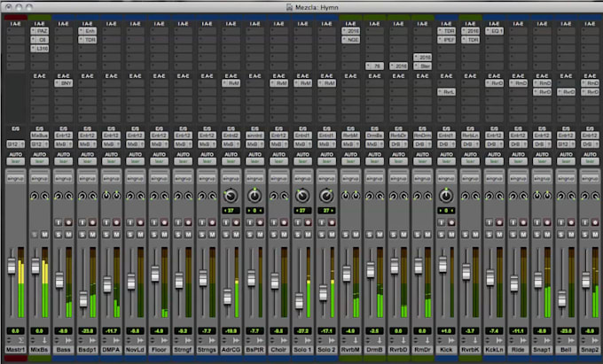Click the track type icon on the Choir strip
Viewport: 603px width, 364px height.
(x=284, y=340)
